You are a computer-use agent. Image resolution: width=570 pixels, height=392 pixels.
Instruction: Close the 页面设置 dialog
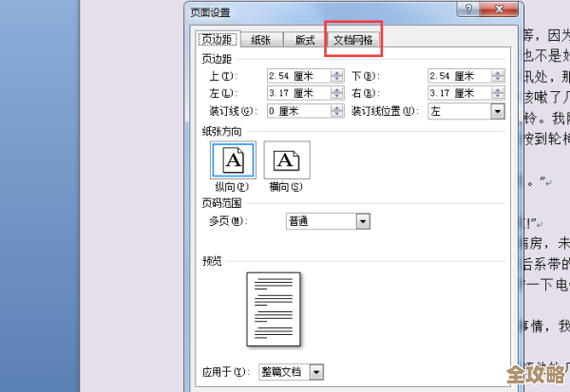499,9
